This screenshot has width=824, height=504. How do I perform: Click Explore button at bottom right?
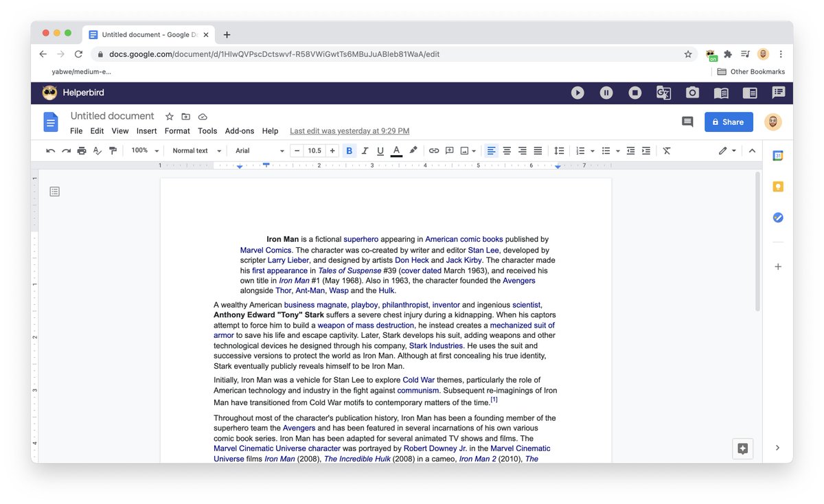(x=742, y=448)
